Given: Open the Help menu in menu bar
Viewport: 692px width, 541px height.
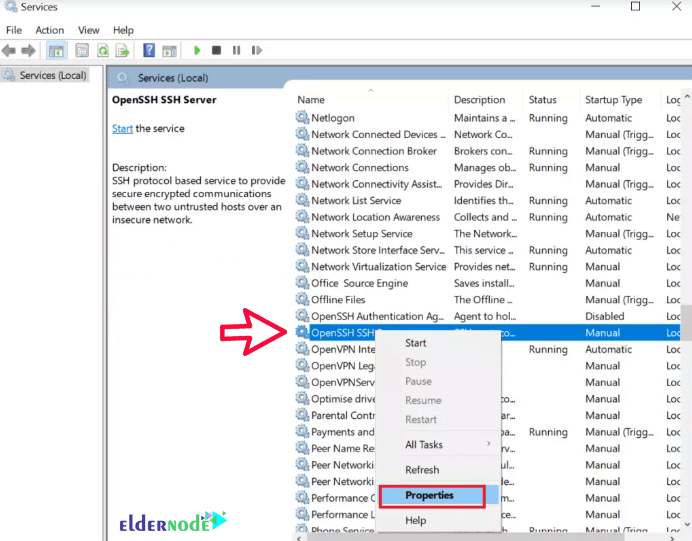Looking at the screenshot, I should point(123,30).
